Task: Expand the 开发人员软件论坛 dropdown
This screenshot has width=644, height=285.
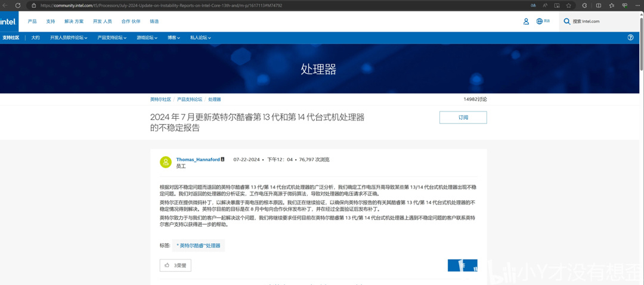Action: pyautogui.click(x=69, y=38)
